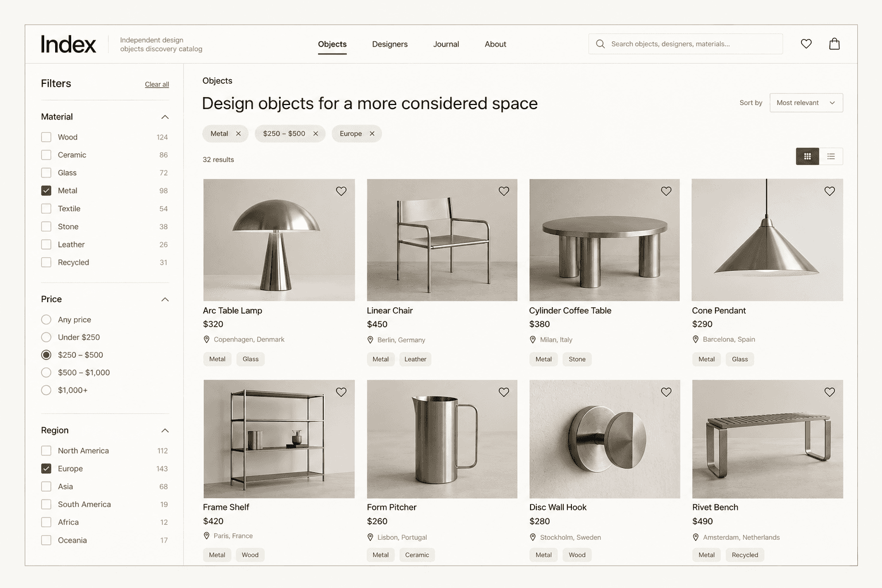Check the North America region checkbox
The height and width of the screenshot is (588, 882).
tap(47, 451)
